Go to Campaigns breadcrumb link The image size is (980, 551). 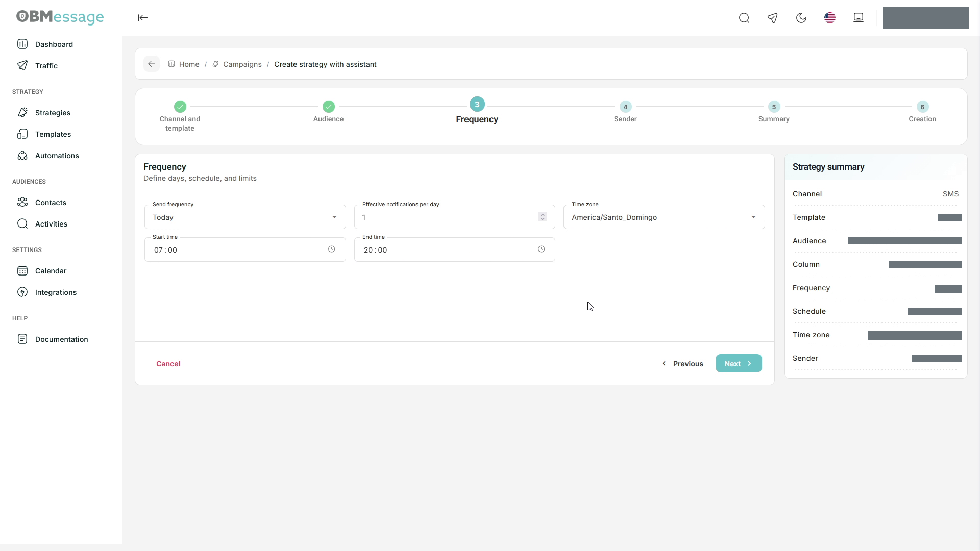click(237, 64)
